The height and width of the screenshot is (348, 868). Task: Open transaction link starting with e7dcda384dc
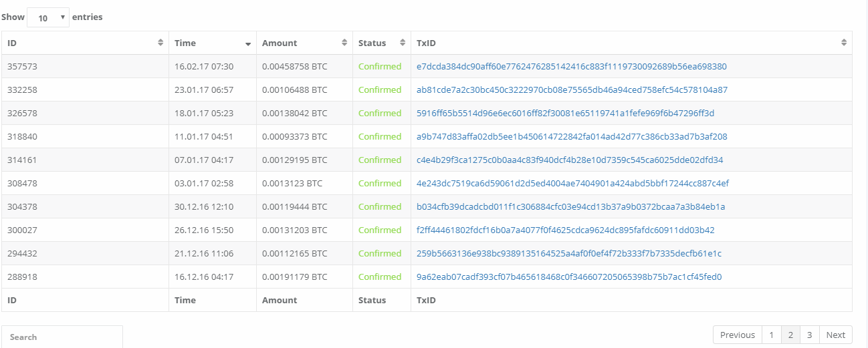click(x=571, y=66)
